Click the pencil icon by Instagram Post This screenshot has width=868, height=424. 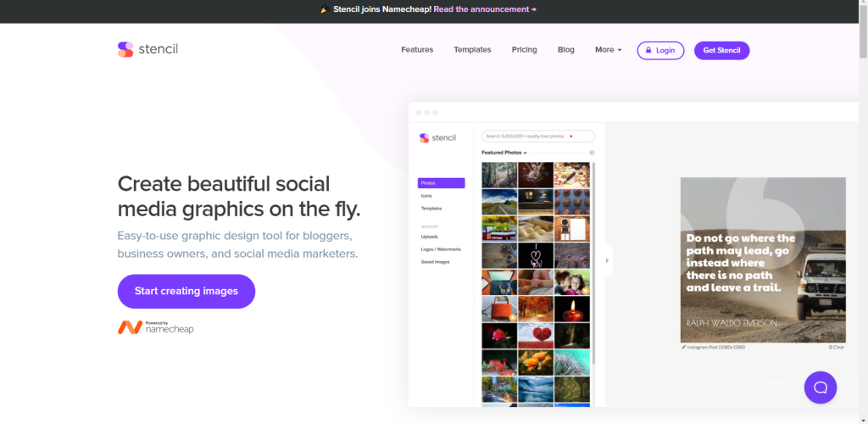click(684, 347)
